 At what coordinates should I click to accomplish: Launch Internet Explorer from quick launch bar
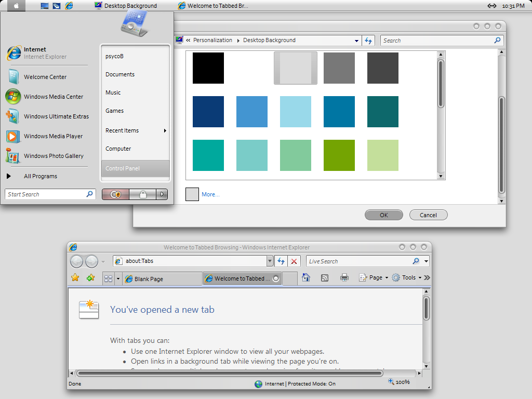[69, 6]
